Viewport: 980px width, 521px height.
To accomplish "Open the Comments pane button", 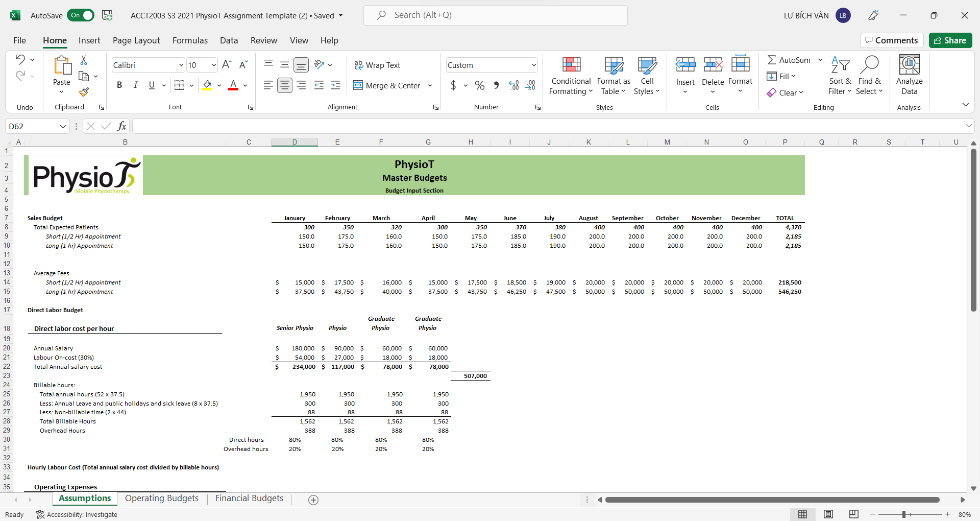I will [892, 40].
